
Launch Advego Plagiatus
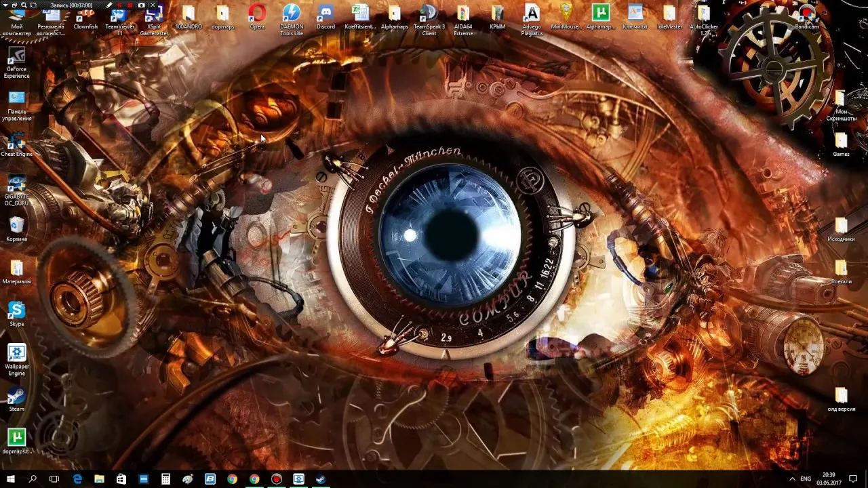(x=532, y=20)
